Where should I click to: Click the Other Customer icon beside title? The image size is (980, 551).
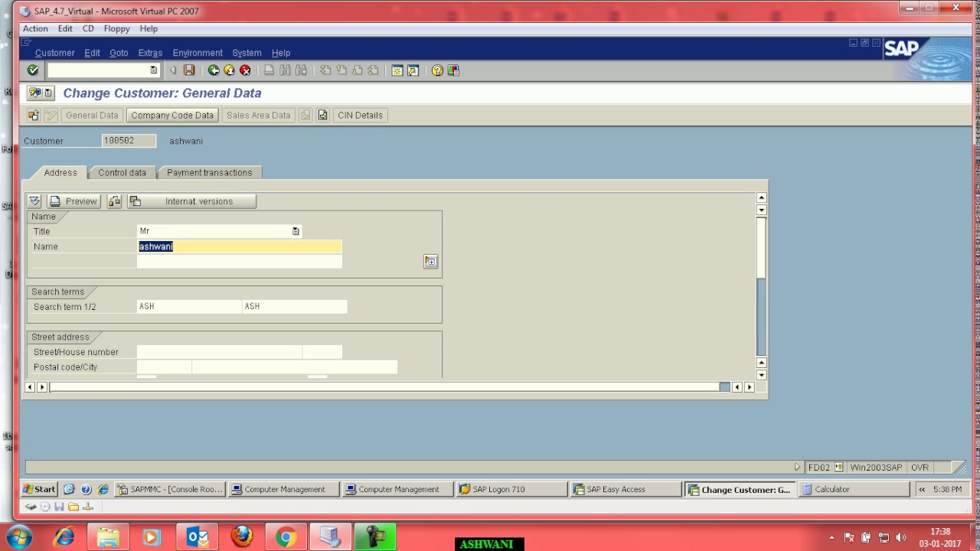pyautogui.click(x=34, y=93)
